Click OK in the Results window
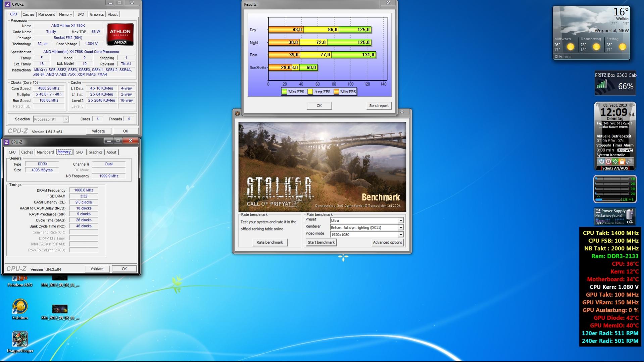 tap(319, 106)
